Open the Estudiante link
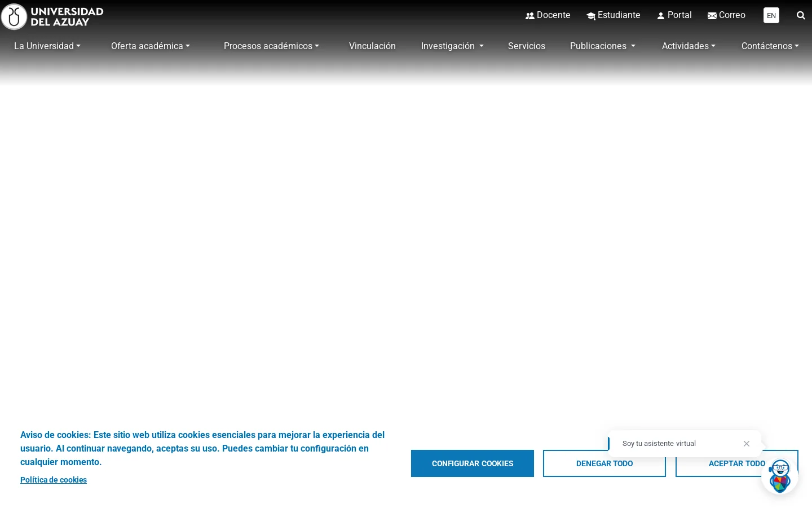This screenshot has width=812, height=508. pyautogui.click(x=614, y=15)
